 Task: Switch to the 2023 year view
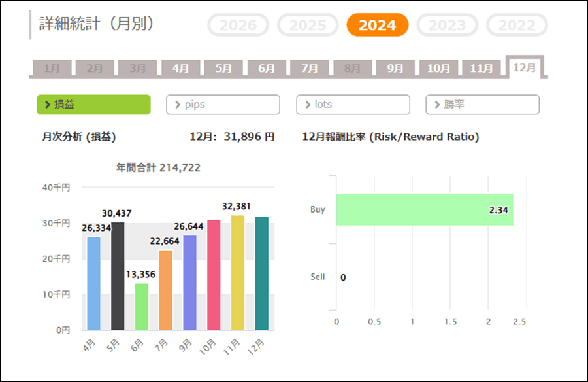[x=447, y=26]
